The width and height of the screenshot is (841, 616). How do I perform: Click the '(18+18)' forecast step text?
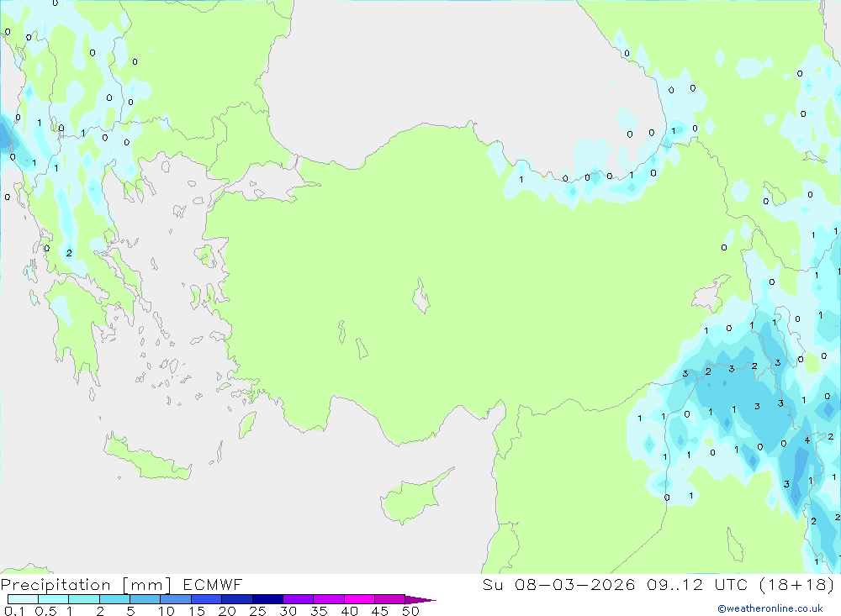(x=797, y=585)
